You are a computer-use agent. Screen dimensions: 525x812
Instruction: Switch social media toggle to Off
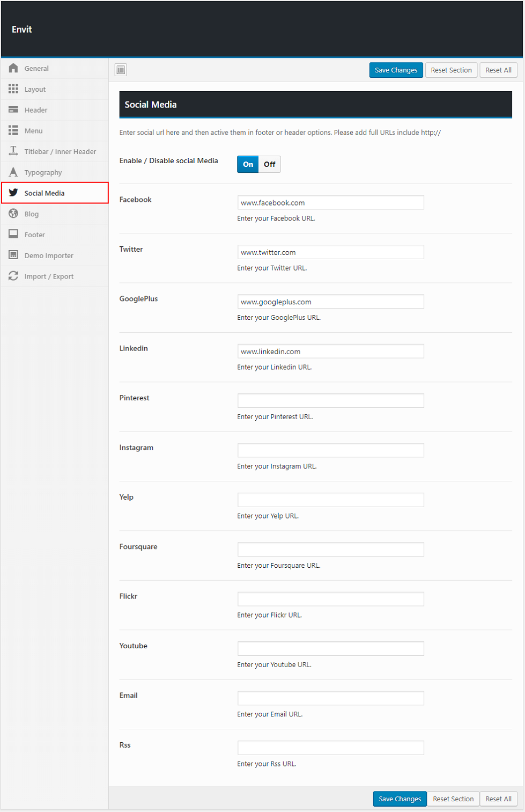269,164
